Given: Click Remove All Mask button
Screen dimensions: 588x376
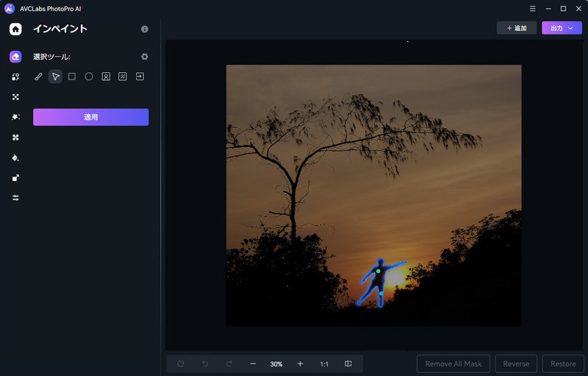Looking at the screenshot, I should pos(453,363).
